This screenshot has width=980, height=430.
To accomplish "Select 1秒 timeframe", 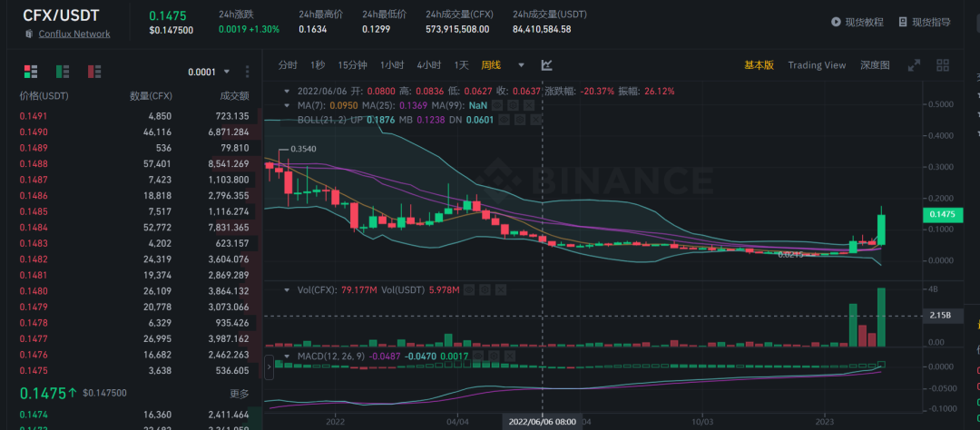I will point(318,65).
